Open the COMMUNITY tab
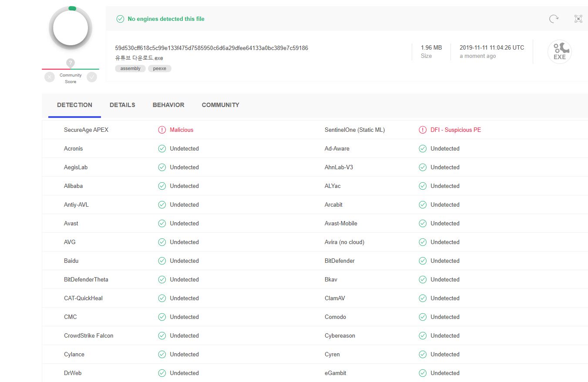588x382 pixels. tap(221, 105)
